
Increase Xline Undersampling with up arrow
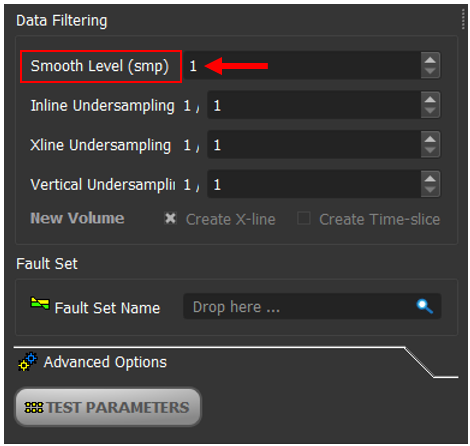pyautogui.click(x=430, y=139)
